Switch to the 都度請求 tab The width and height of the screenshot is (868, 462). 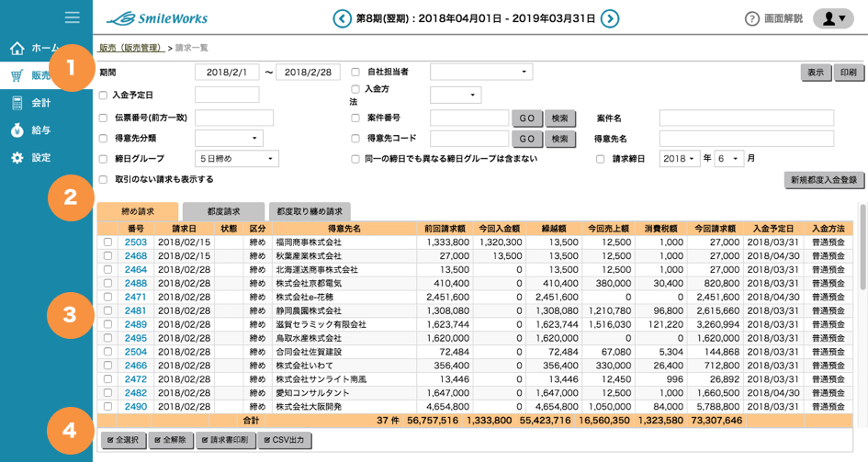pos(223,211)
